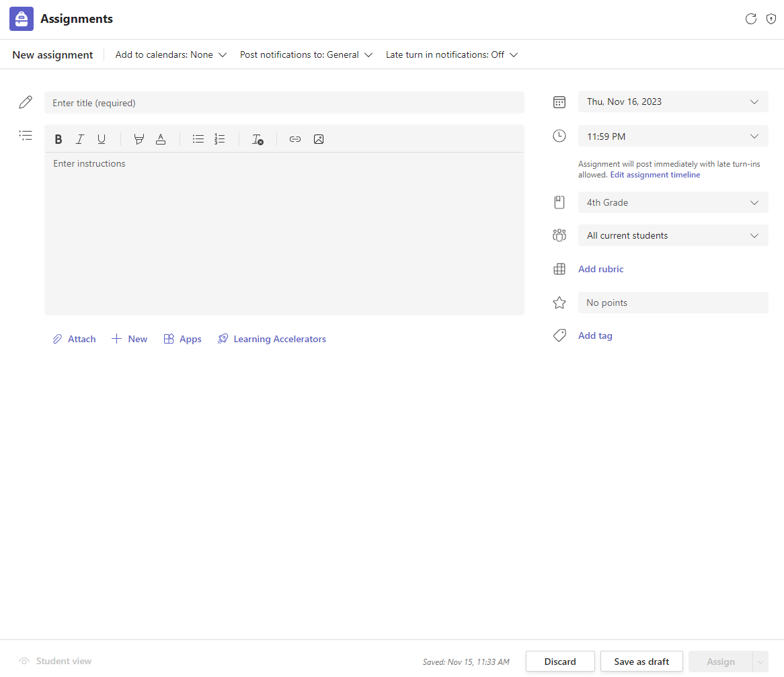Click Save as draft button
The width and height of the screenshot is (784, 677).
pos(641,662)
